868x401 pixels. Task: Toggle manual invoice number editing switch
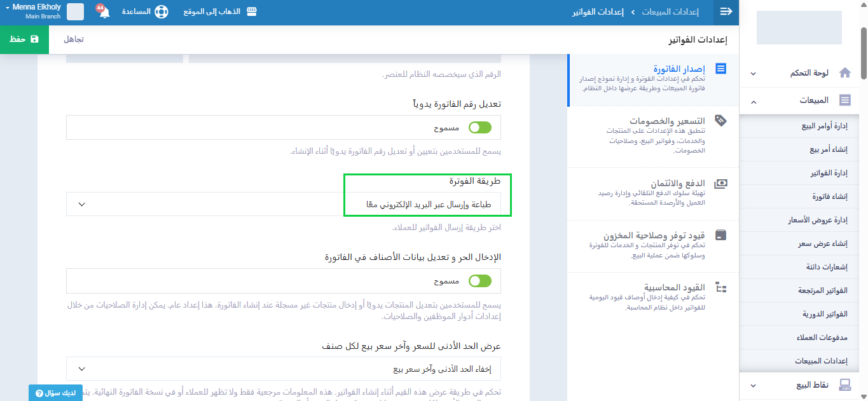point(480,128)
